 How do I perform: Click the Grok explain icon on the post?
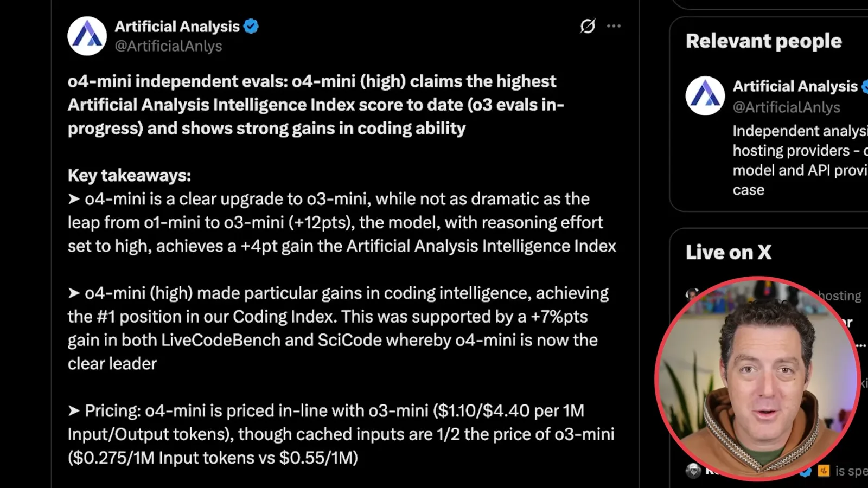[x=588, y=26]
